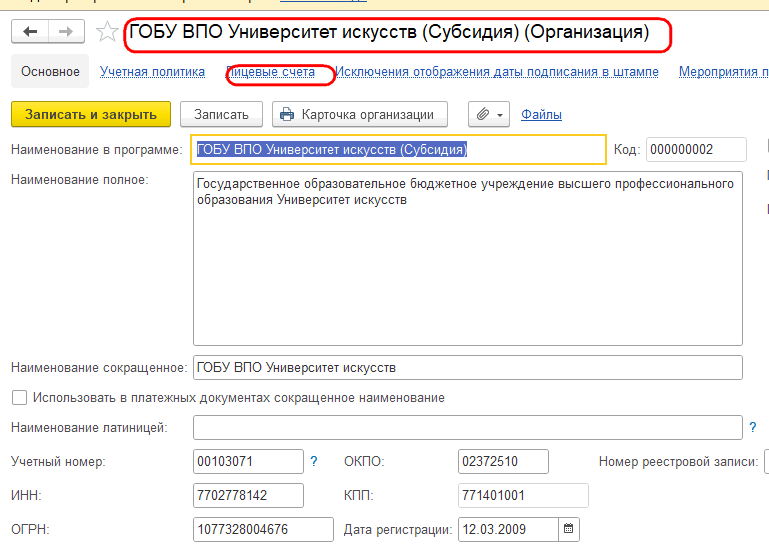Click the ОГРН field

pos(263,530)
